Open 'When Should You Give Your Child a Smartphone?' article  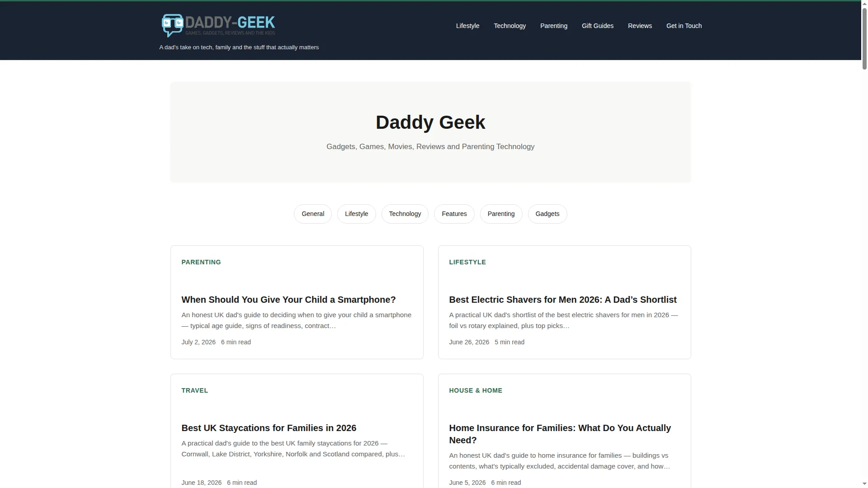(x=288, y=300)
